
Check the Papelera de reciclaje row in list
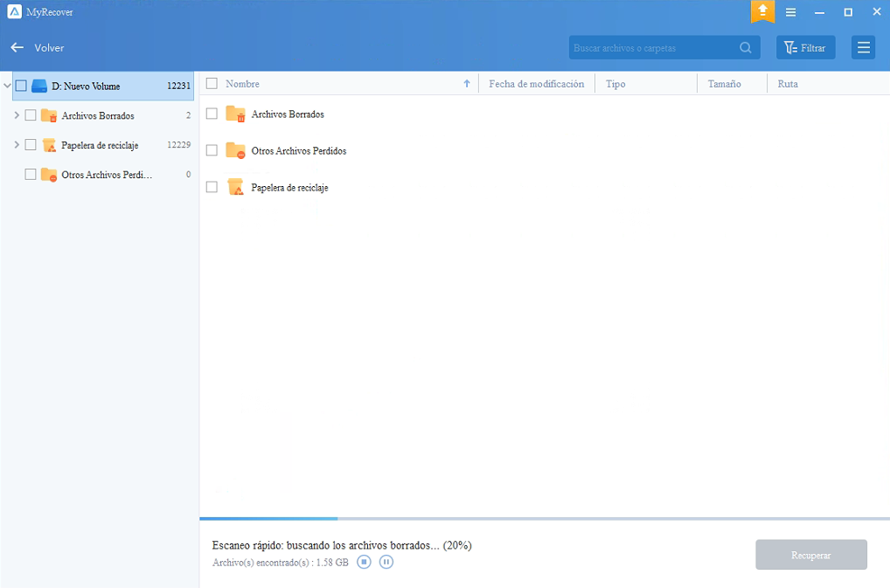coord(212,187)
